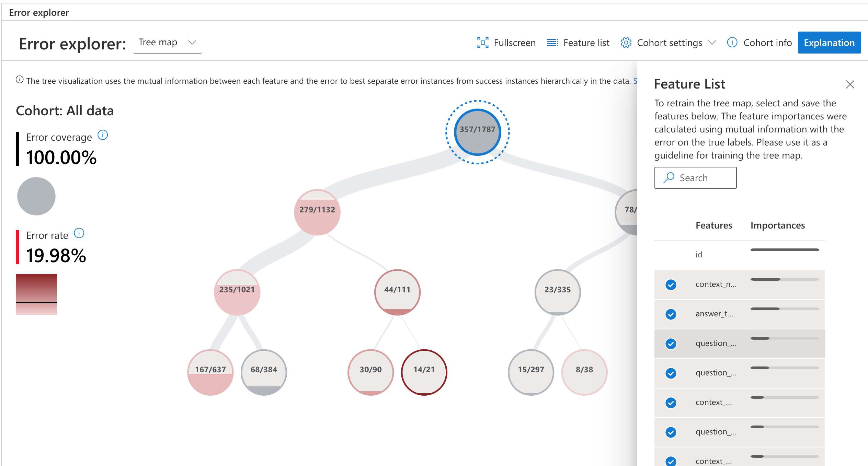Close the Feature List panel
The height and width of the screenshot is (466, 868).
pyautogui.click(x=850, y=84)
